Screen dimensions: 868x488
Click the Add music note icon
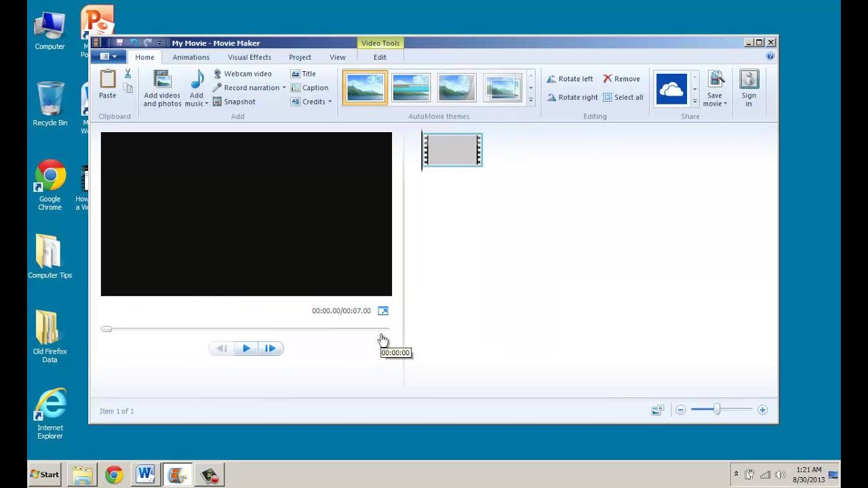point(197,80)
